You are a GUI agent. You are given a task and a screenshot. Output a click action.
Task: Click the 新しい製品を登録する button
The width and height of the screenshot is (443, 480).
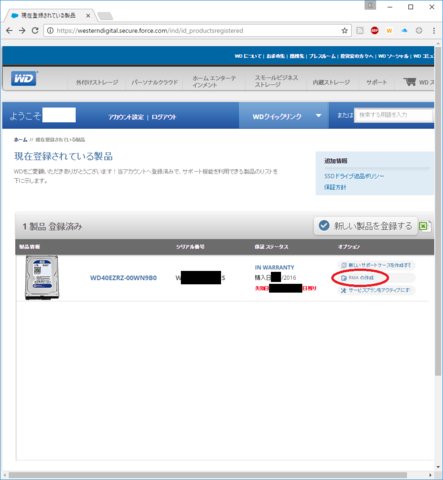coord(365,226)
